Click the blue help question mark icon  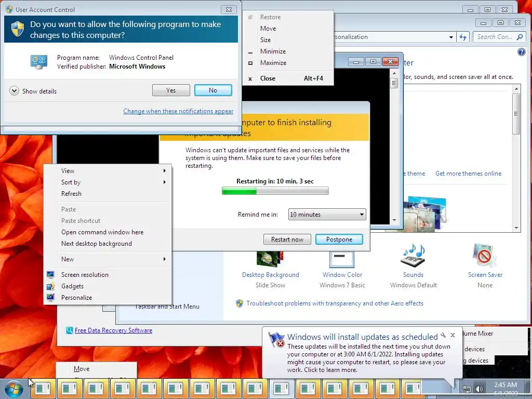point(521,52)
